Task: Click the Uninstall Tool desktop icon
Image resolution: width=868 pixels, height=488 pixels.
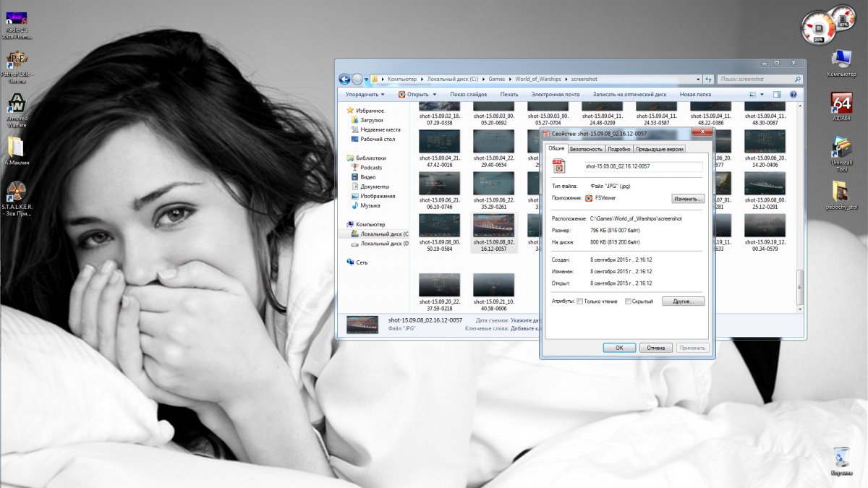Action: (x=841, y=147)
